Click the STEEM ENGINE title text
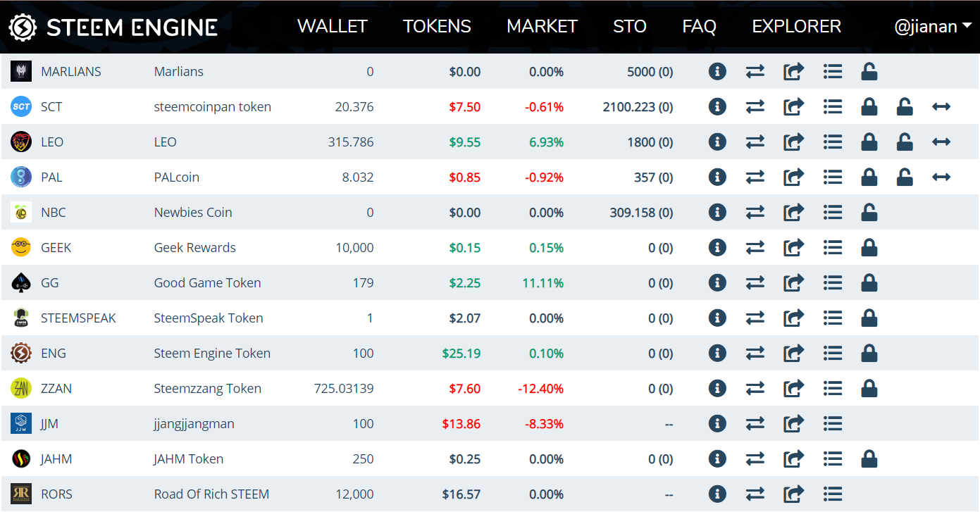980x512 pixels. (x=132, y=27)
